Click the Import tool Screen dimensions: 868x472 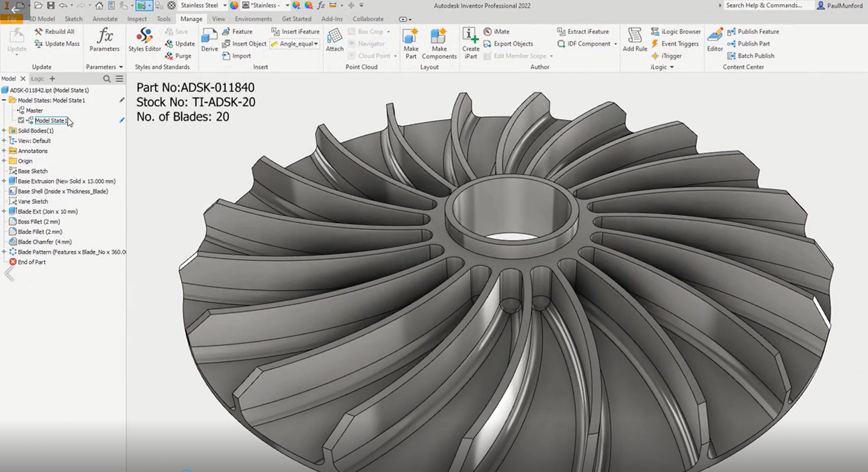(x=236, y=56)
